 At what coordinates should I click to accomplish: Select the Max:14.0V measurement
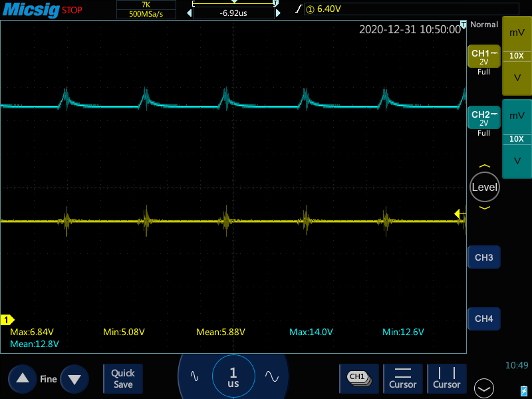311,332
